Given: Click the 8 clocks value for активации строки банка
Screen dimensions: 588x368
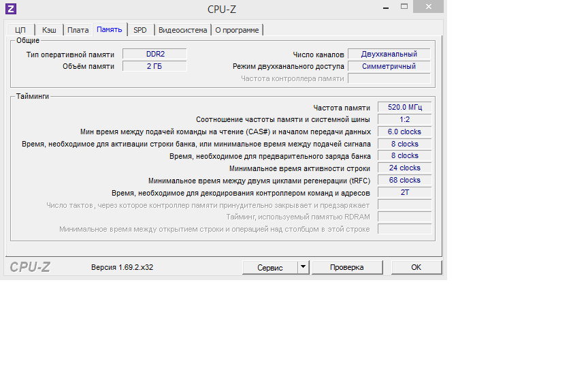Looking at the screenshot, I should pyautogui.click(x=405, y=144).
